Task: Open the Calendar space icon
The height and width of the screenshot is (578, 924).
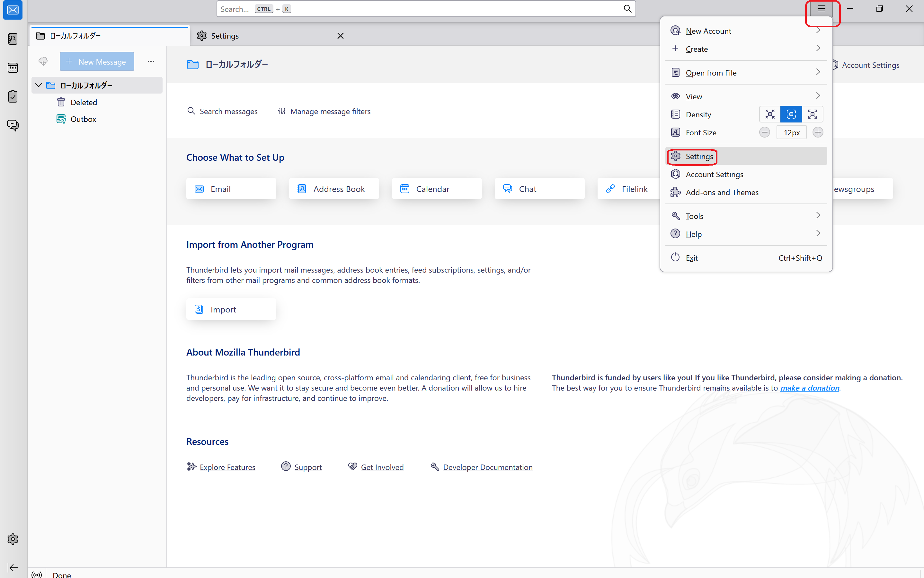Action: click(13, 68)
